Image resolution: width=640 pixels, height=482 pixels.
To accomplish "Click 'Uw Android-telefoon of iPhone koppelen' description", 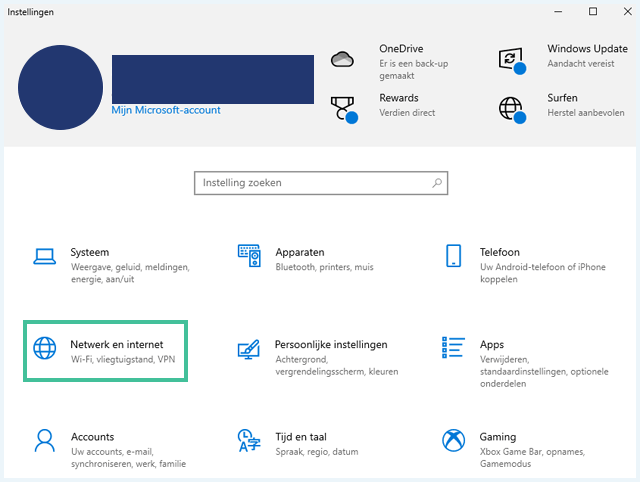I will pos(542,273).
